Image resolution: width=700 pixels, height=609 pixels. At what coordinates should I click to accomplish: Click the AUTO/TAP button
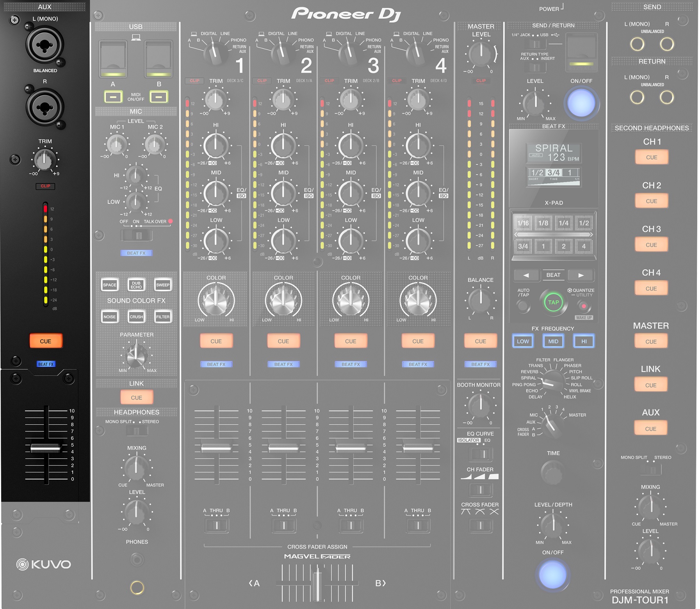tap(523, 306)
